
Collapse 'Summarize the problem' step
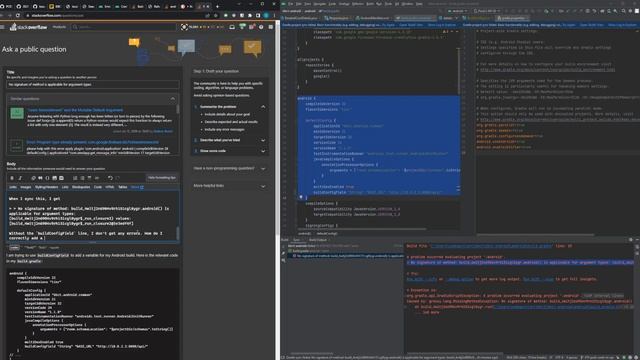[x=263, y=107]
